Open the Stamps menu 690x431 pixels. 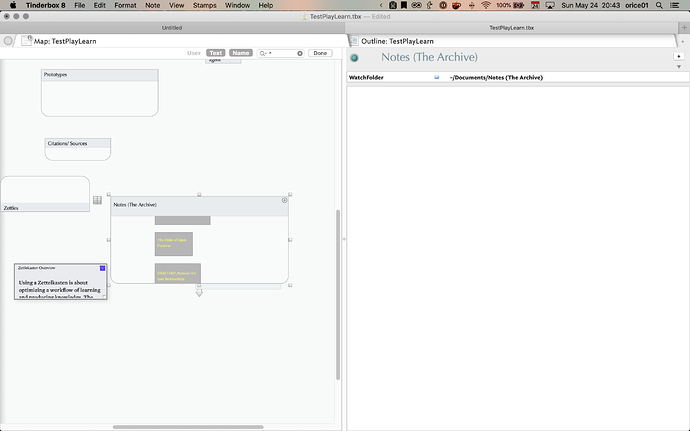205,5
